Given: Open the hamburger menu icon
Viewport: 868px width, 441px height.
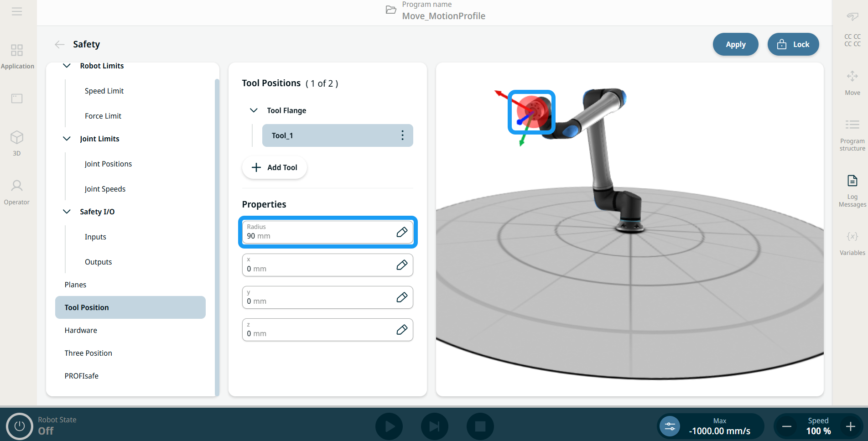Looking at the screenshot, I should click(17, 11).
